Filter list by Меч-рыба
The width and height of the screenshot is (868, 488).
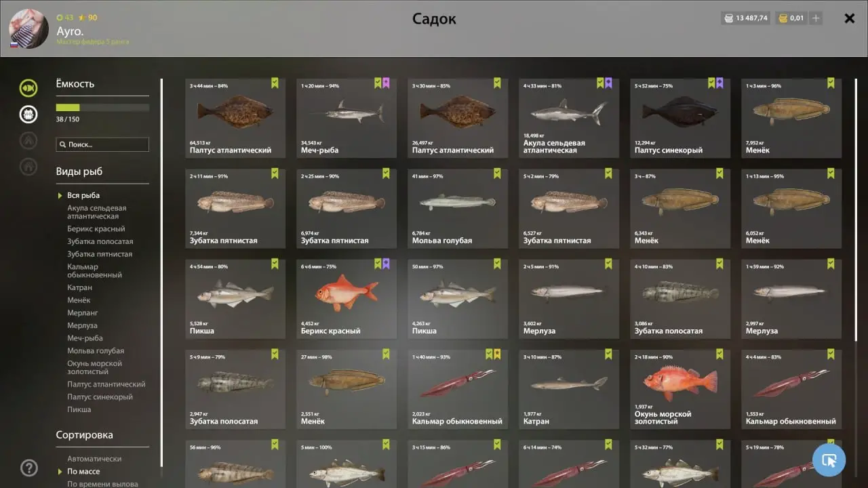pos(85,338)
